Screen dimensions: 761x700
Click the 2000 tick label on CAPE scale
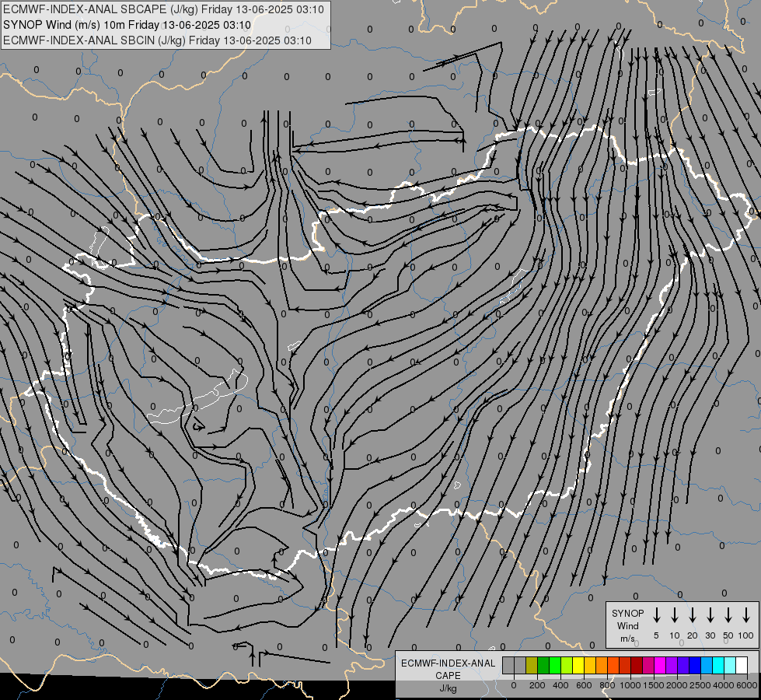pyautogui.click(x=677, y=685)
